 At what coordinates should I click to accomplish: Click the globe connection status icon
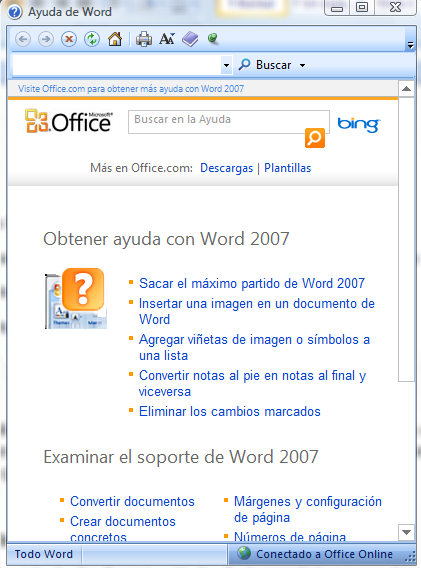click(x=245, y=553)
